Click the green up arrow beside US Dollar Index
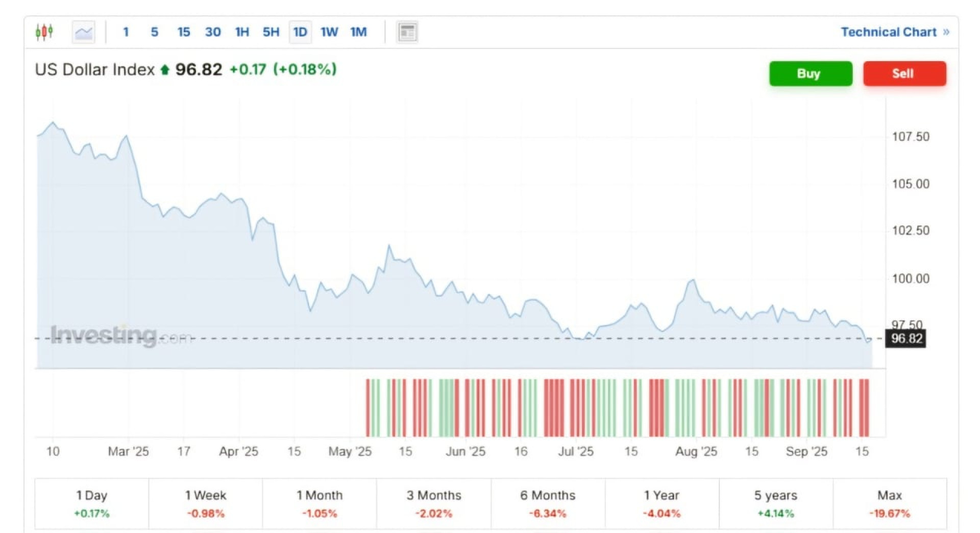 pos(164,70)
